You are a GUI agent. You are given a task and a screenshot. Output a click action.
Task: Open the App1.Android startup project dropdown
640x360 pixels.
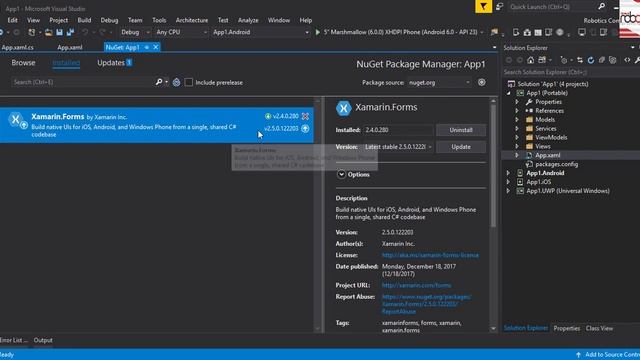pyautogui.click(x=261, y=32)
